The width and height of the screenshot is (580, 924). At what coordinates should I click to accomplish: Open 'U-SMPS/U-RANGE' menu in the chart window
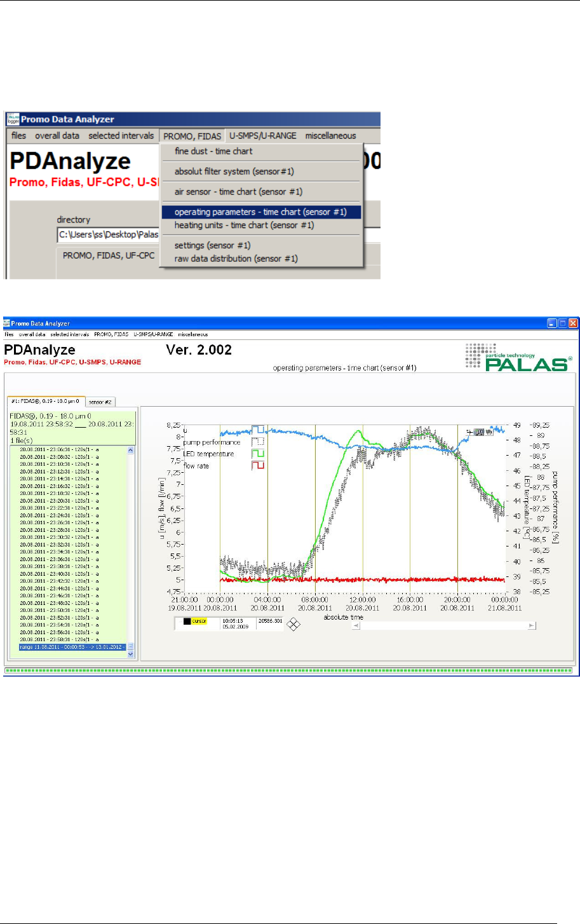click(153, 334)
